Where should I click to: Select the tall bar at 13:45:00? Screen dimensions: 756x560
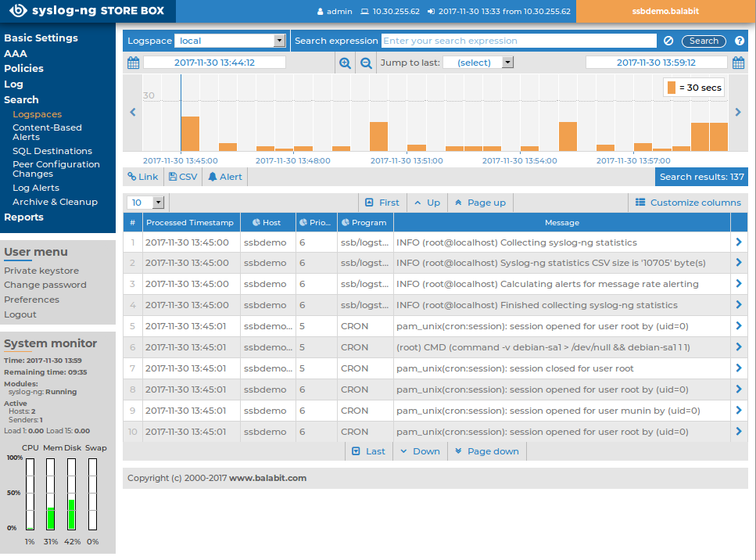coord(191,134)
